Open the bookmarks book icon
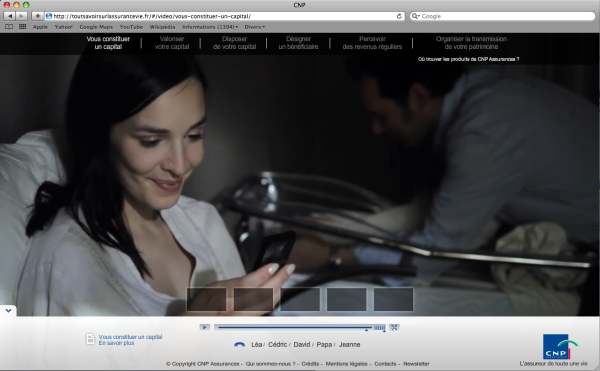 (9, 27)
